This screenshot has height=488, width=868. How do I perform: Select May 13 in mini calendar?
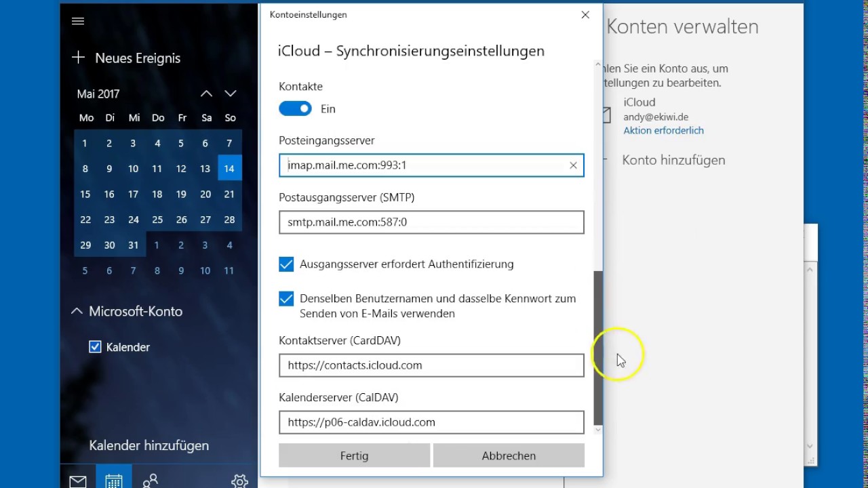point(205,169)
